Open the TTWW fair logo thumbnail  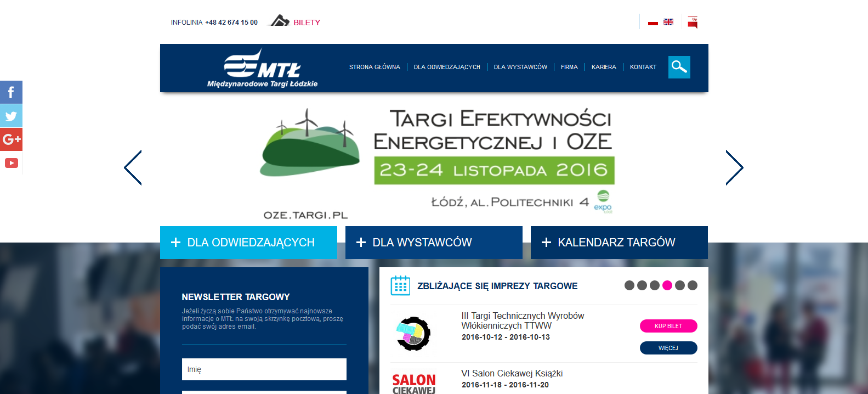click(413, 334)
